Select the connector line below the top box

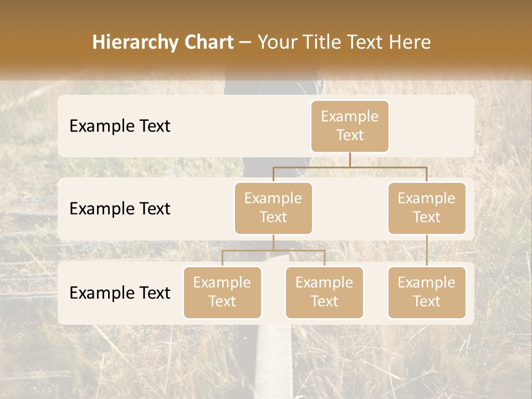point(350,167)
